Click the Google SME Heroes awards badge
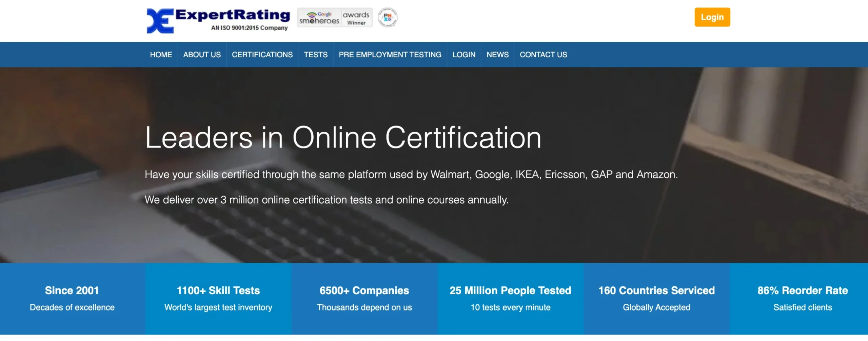This screenshot has width=868, height=341. (335, 18)
